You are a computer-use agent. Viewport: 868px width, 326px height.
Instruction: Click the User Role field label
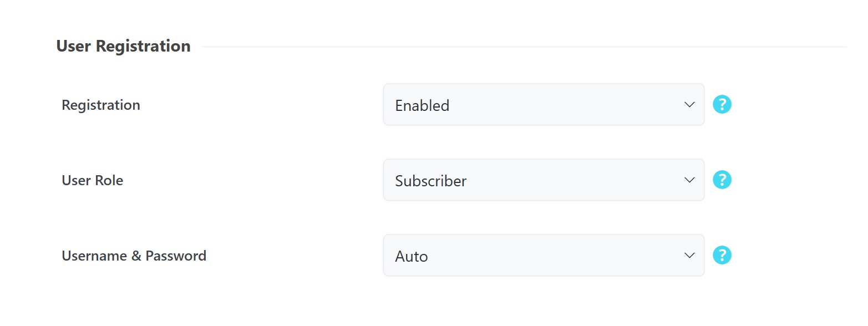93,180
